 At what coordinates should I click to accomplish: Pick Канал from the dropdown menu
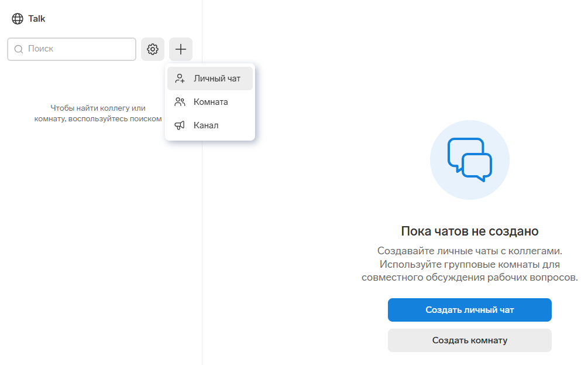[x=206, y=125]
